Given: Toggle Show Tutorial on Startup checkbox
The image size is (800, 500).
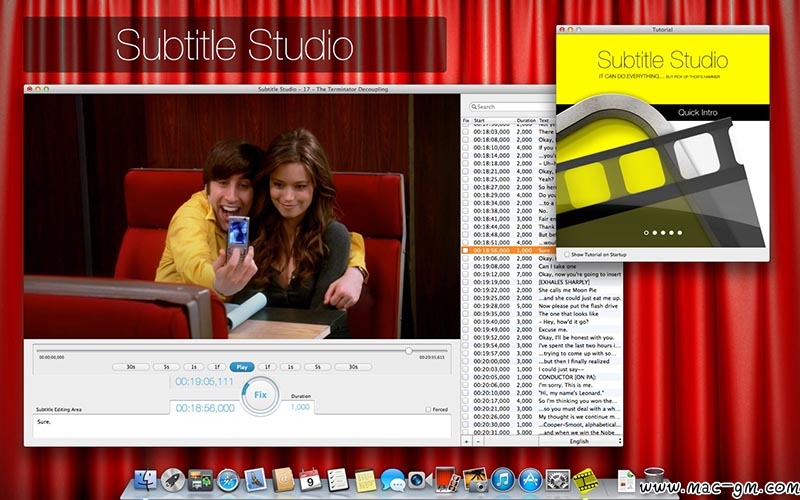Looking at the screenshot, I should coord(567,254).
